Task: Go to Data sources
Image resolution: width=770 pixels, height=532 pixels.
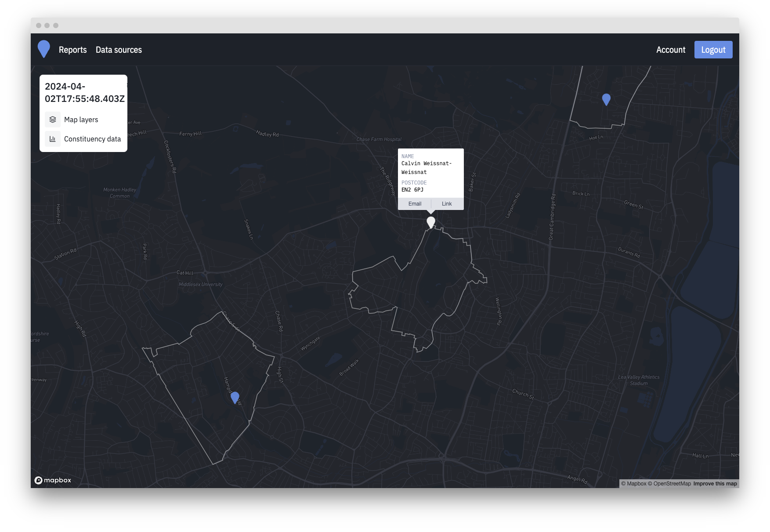Action: [119, 50]
